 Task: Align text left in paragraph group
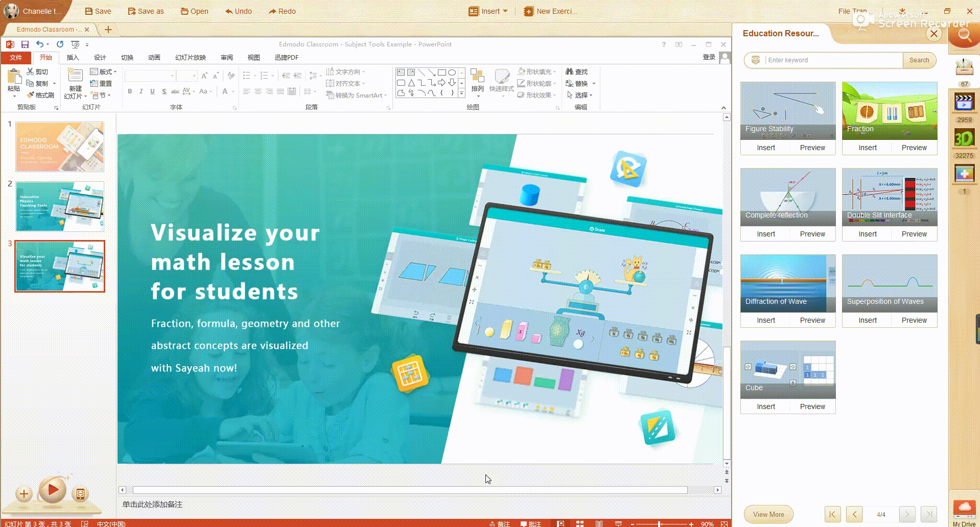click(x=246, y=92)
